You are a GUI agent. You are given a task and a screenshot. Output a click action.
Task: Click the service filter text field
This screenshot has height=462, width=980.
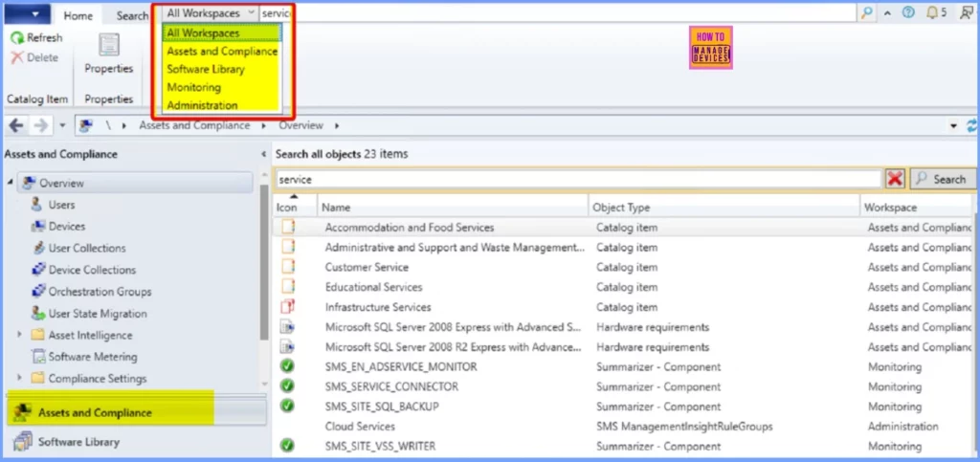pos(579,179)
